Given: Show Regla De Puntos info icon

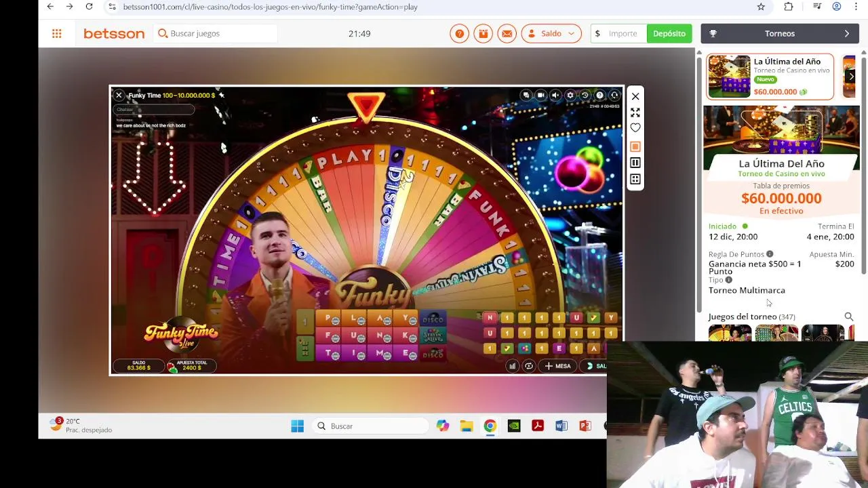Looking at the screenshot, I should (770, 254).
